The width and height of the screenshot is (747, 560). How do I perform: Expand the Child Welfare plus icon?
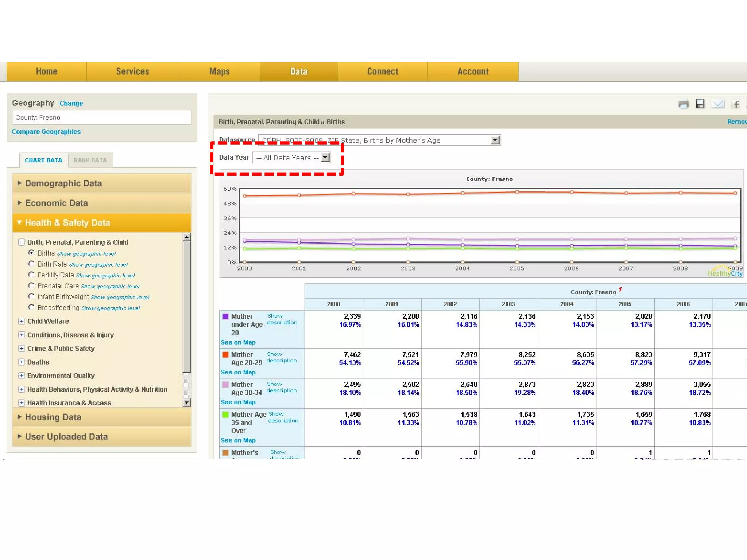(22, 321)
